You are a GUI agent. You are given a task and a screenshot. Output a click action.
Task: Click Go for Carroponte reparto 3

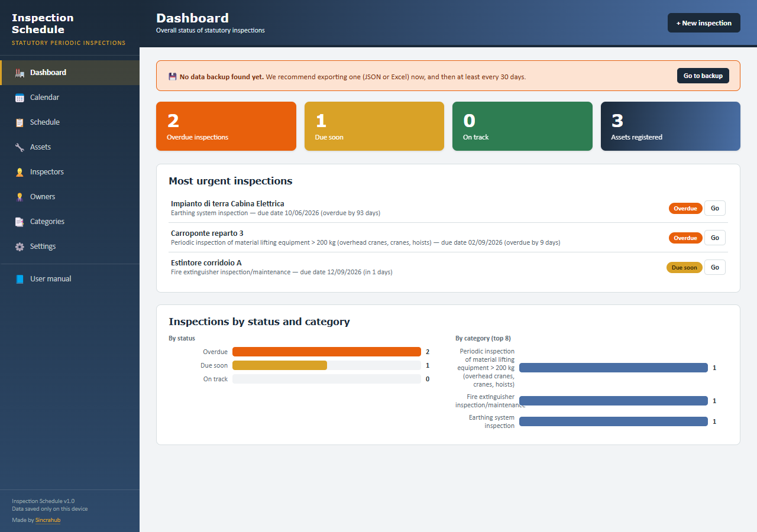pyautogui.click(x=715, y=238)
